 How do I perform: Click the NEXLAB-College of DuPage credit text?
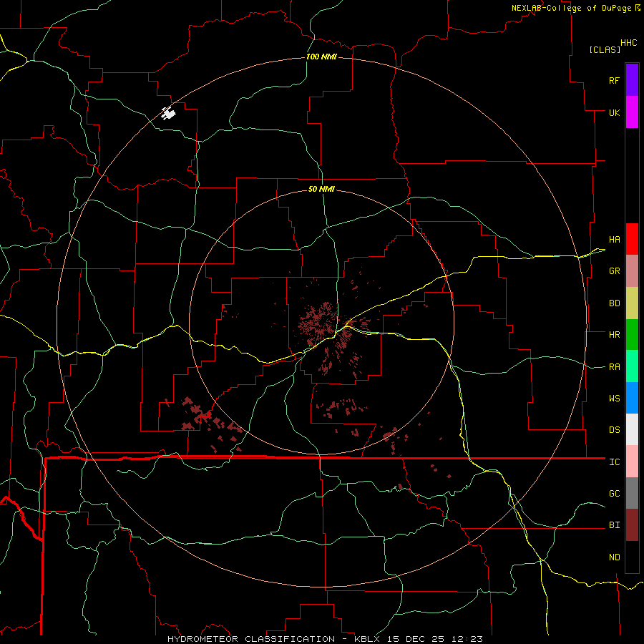tap(571, 8)
